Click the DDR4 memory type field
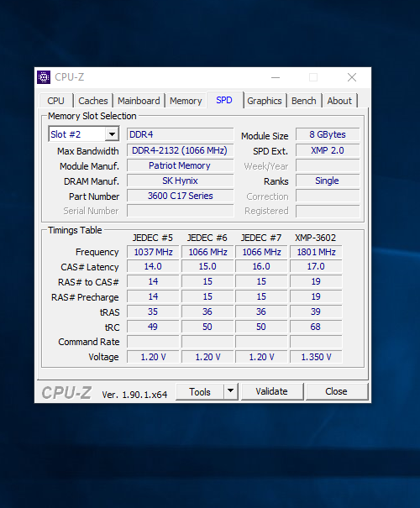This screenshot has width=420, height=508. pos(181,134)
